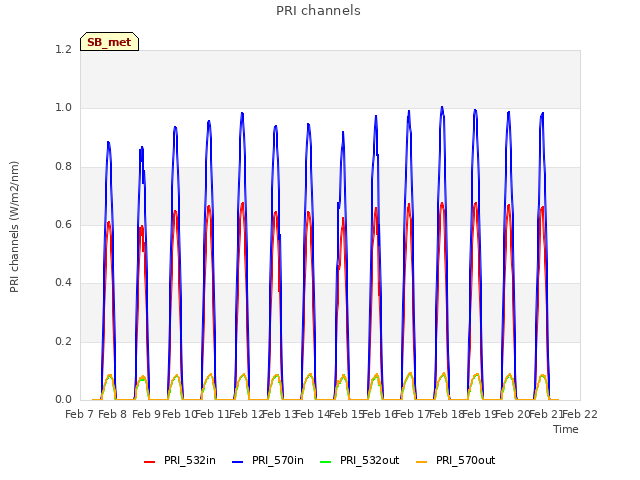640x480 pixels.
Task: Click the PRI_570in blue legend swatch
Action: [x=238, y=462]
